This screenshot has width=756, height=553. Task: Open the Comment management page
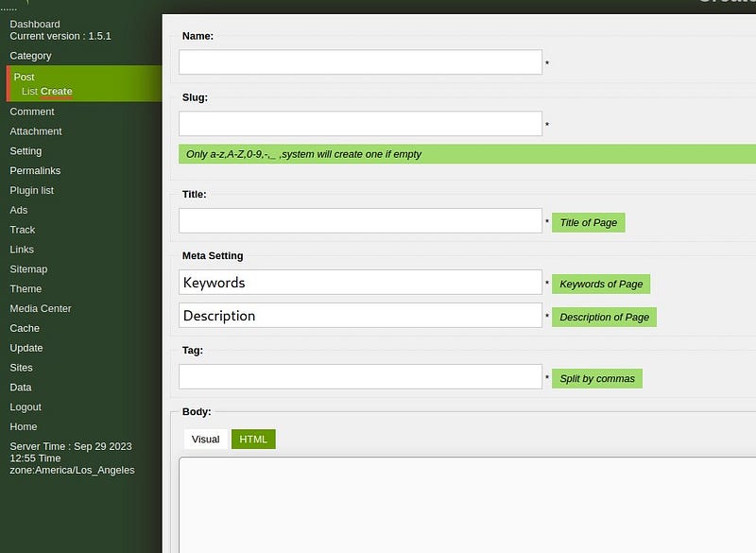32,112
